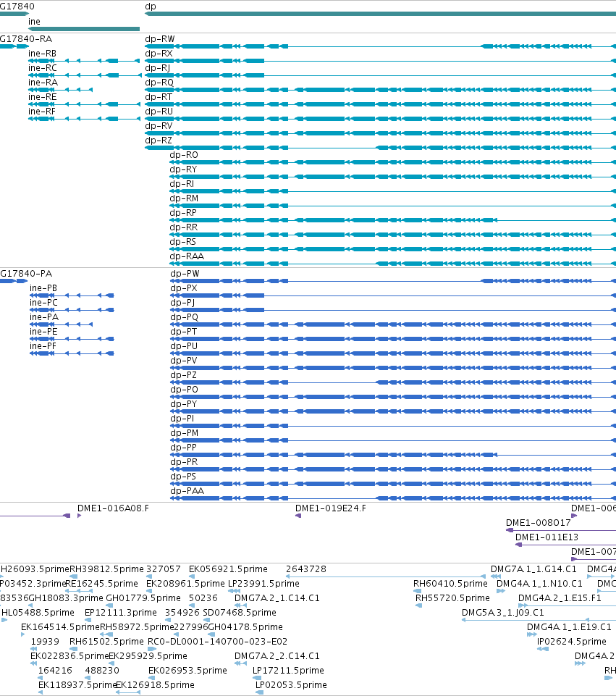Click EST label LP02053.5prime
This screenshot has width=616, height=696.
pos(291,685)
